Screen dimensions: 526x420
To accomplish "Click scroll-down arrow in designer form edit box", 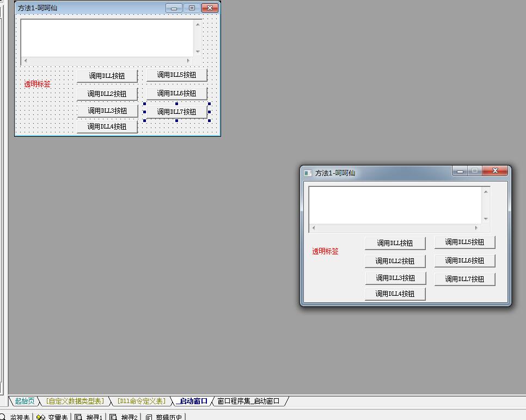I will click(198, 52).
